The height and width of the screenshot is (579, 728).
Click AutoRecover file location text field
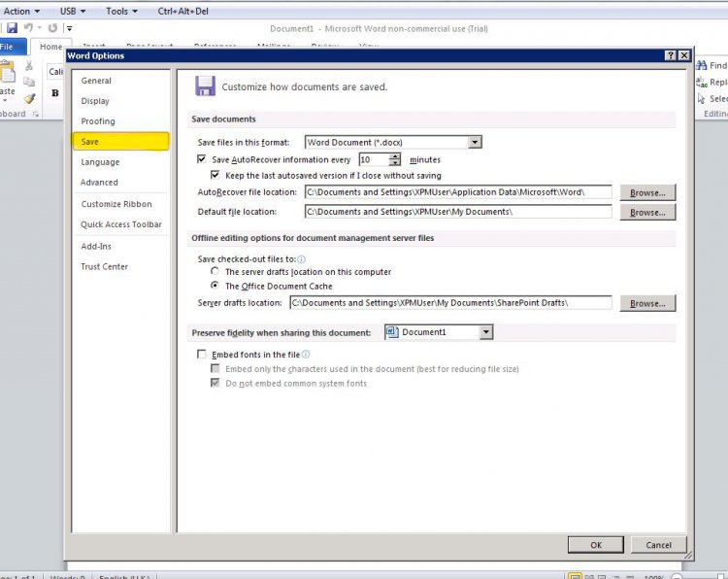[x=458, y=192]
